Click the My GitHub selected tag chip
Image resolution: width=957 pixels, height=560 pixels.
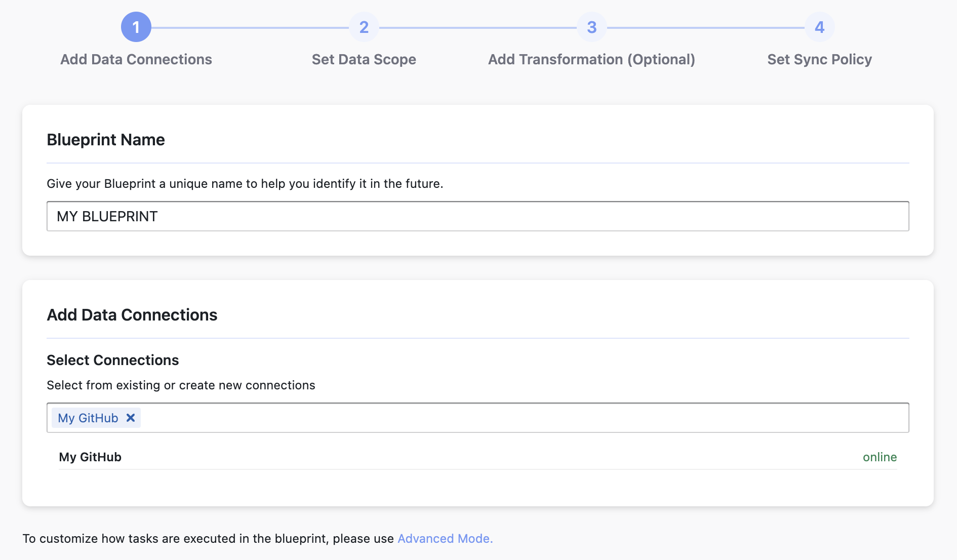88,418
